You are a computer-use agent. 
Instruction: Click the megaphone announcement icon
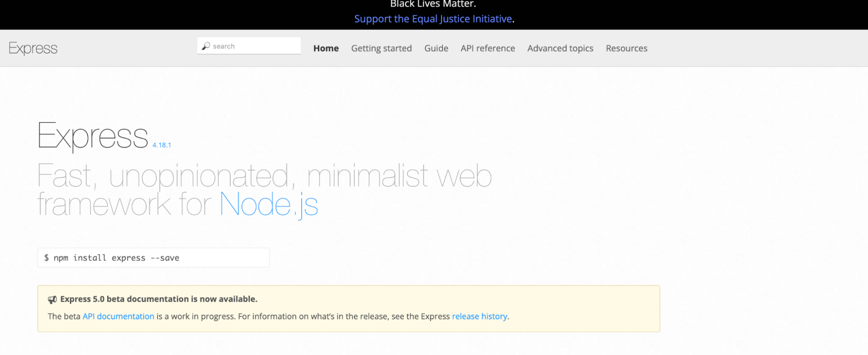tap(52, 299)
